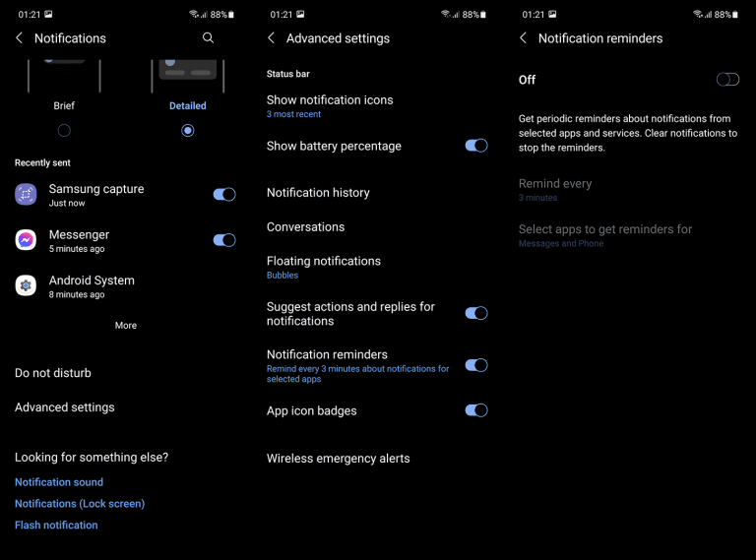The image size is (756, 560).
Task: Open Advanced settings entry
Action: pos(65,407)
